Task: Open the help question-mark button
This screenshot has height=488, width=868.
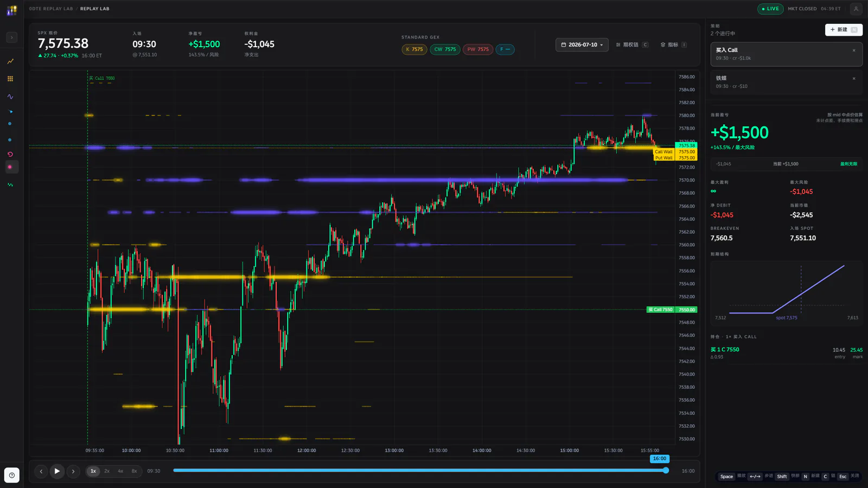Action: pos(12,475)
